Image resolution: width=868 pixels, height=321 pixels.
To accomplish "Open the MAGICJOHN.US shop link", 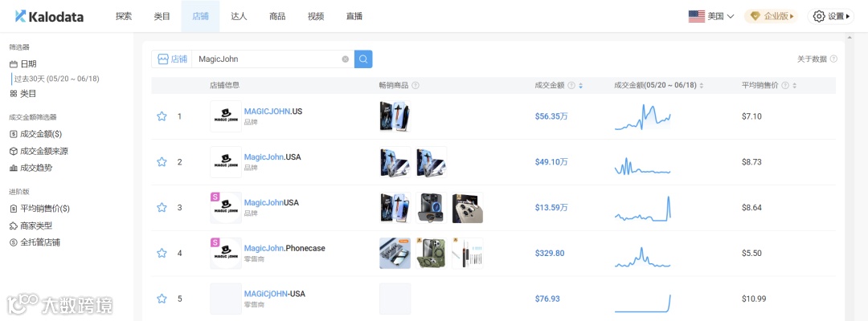I will click(273, 112).
